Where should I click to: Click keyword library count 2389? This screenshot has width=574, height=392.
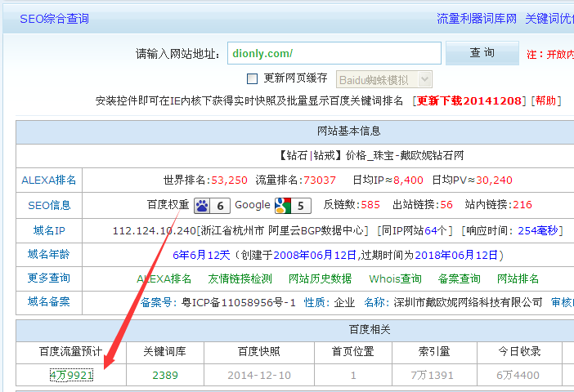[165, 375]
